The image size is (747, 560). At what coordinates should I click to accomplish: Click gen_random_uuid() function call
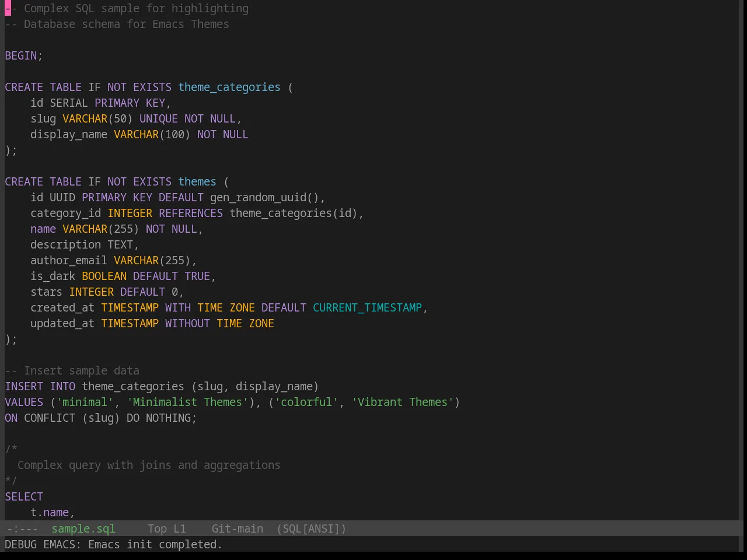[264, 197]
